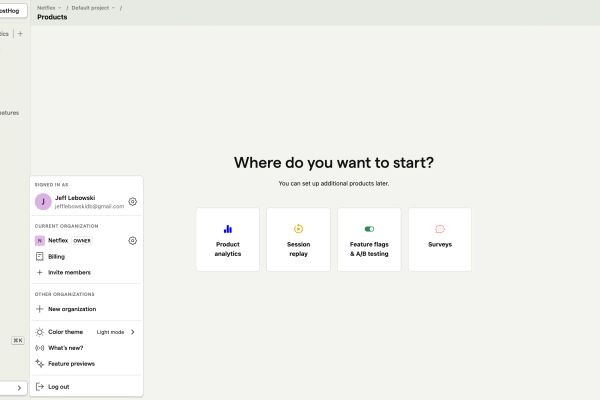Choose Invite members
600x400 pixels.
pos(86,273)
